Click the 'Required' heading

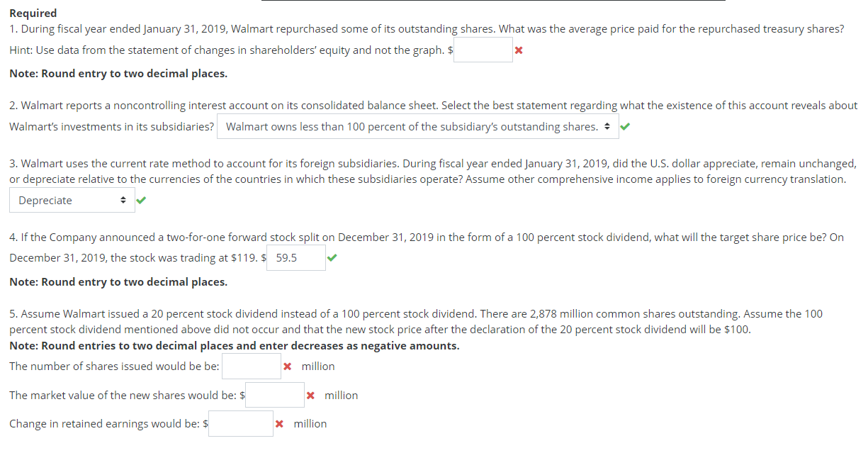[33, 13]
